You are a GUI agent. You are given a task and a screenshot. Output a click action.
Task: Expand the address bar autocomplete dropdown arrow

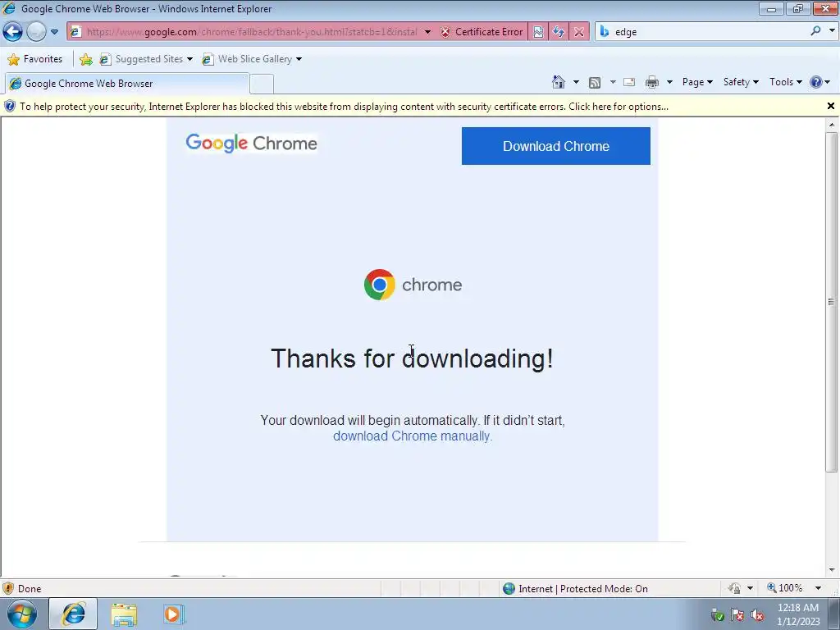click(427, 32)
